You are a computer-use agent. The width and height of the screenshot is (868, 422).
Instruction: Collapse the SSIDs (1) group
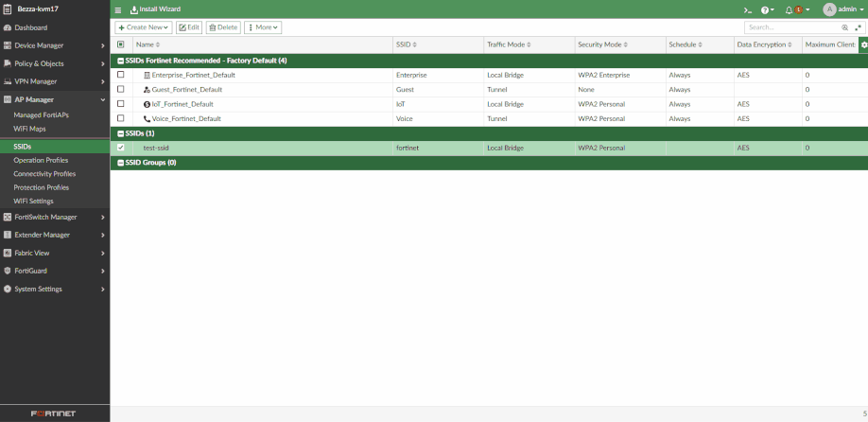121,134
